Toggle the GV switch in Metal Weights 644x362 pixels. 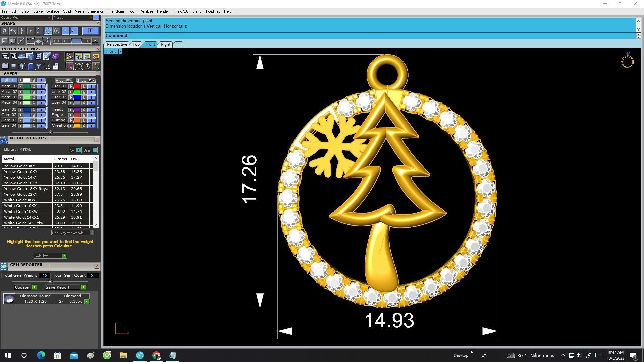click(x=75, y=150)
